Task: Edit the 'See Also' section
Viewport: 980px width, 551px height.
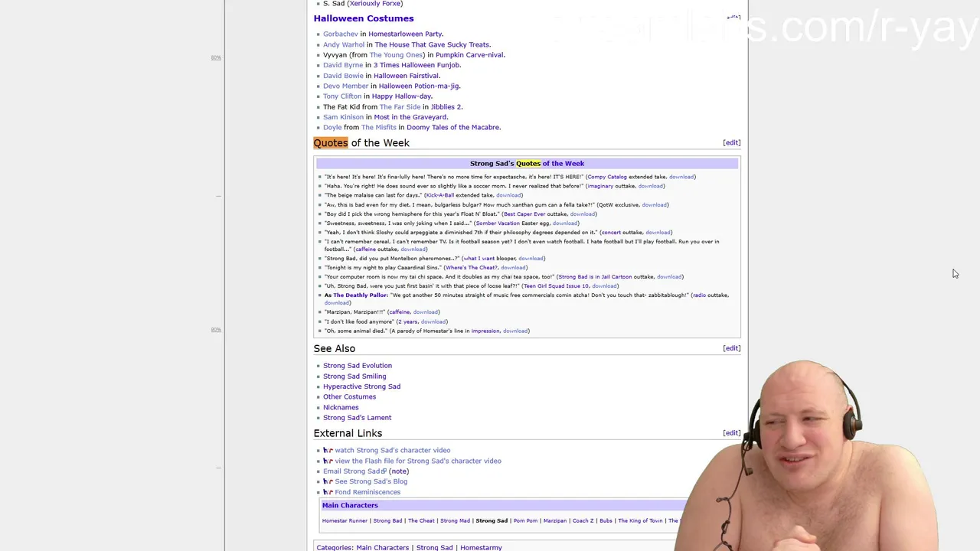Action: click(x=731, y=348)
